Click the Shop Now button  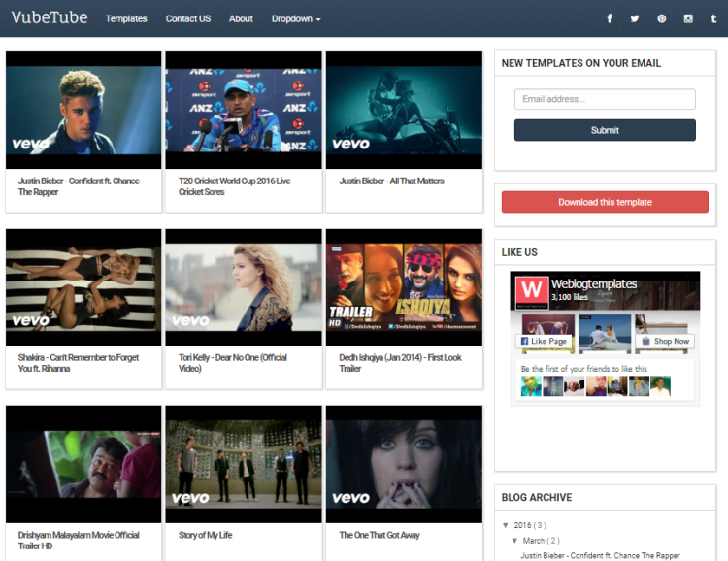pyautogui.click(x=665, y=341)
